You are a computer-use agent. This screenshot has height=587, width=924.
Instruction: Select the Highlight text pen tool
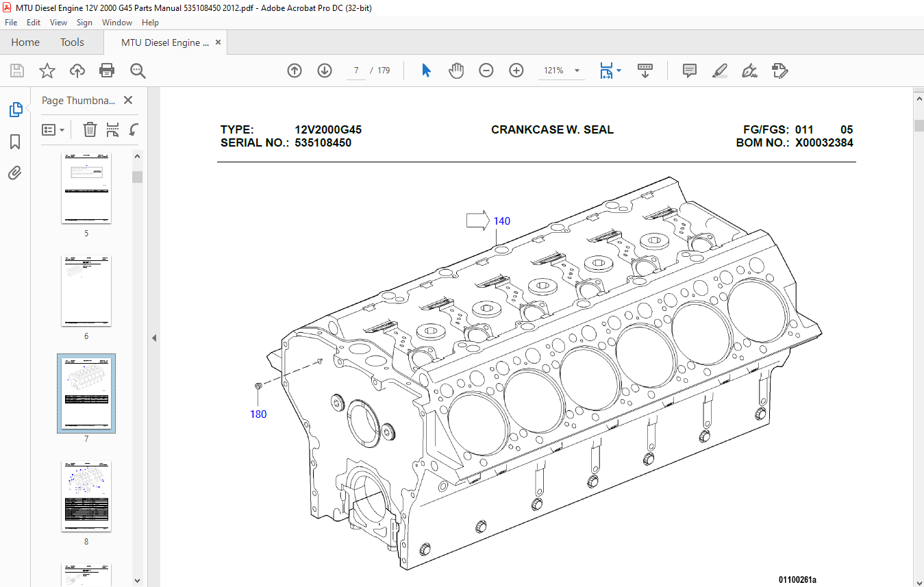(719, 71)
